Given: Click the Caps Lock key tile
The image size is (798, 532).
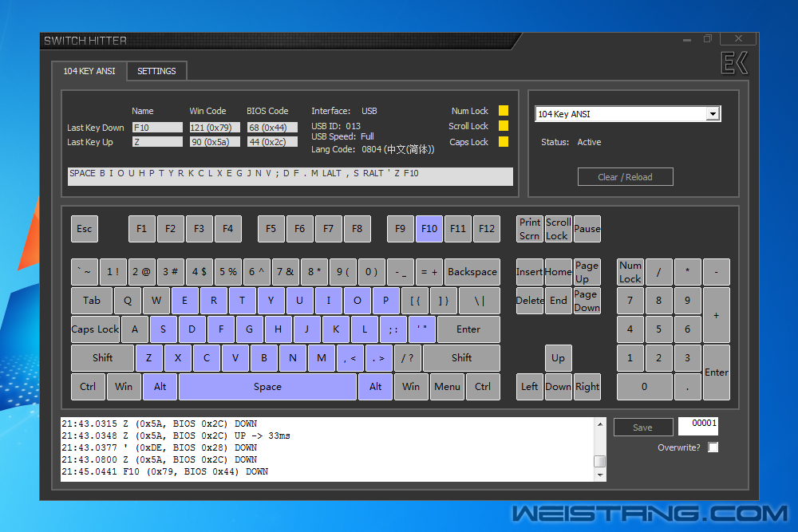Looking at the screenshot, I should pyautogui.click(x=95, y=329).
